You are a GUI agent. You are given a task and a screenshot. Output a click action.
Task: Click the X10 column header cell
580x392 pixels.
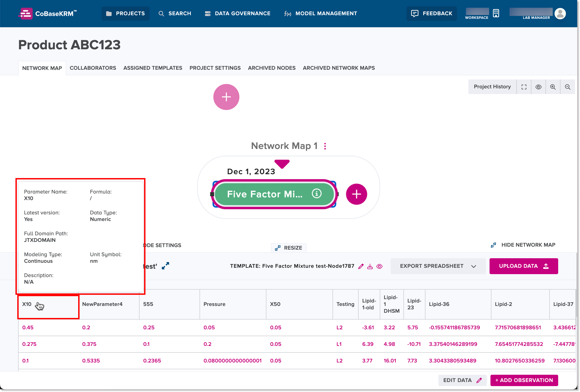click(x=48, y=304)
